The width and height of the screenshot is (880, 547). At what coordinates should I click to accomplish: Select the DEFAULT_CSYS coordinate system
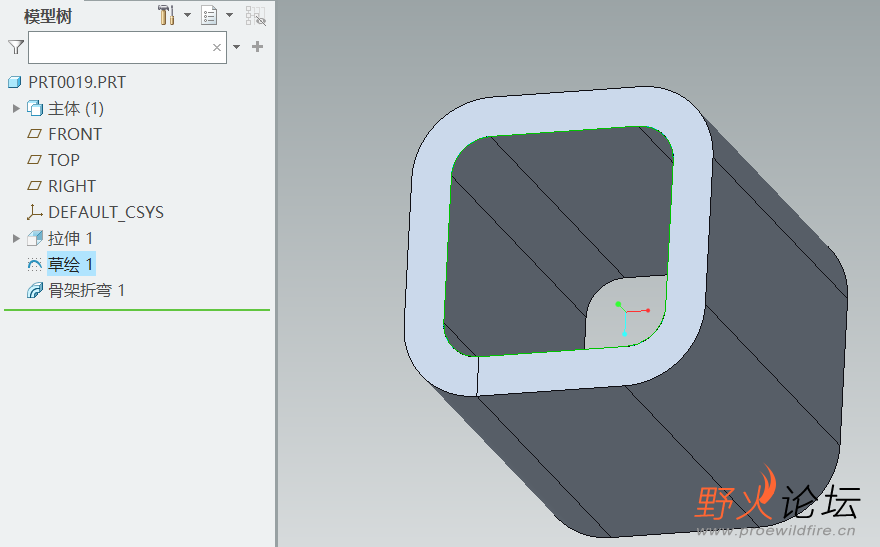point(105,212)
